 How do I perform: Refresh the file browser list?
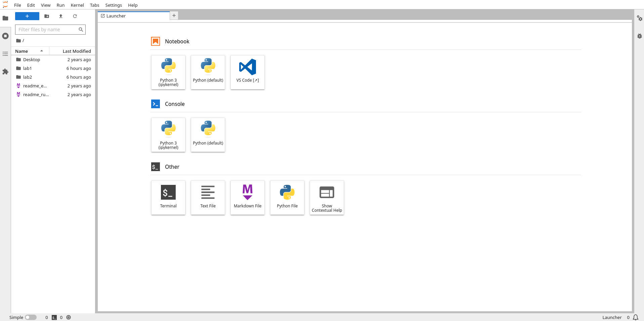75,16
